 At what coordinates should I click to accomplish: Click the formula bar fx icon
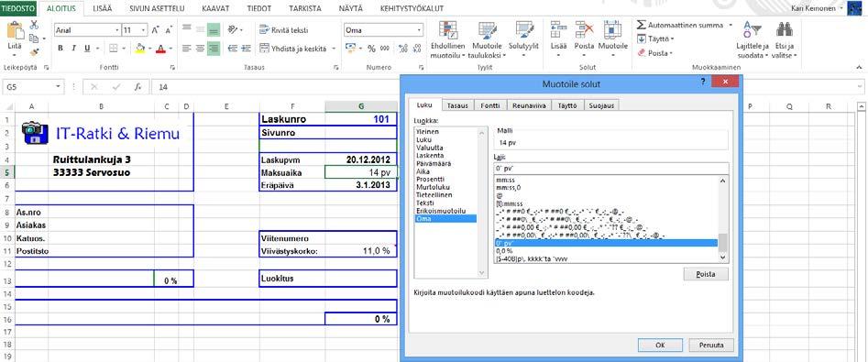click(x=137, y=87)
